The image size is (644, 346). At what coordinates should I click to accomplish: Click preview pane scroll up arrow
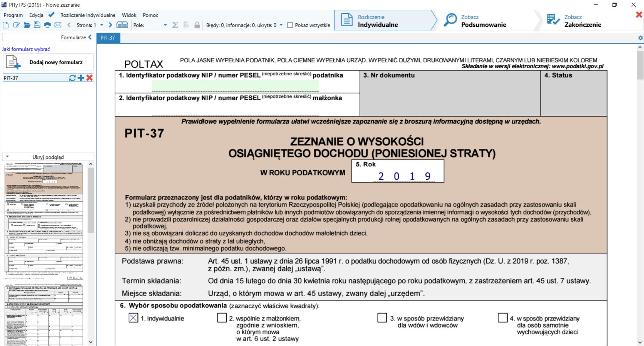tap(91, 164)
